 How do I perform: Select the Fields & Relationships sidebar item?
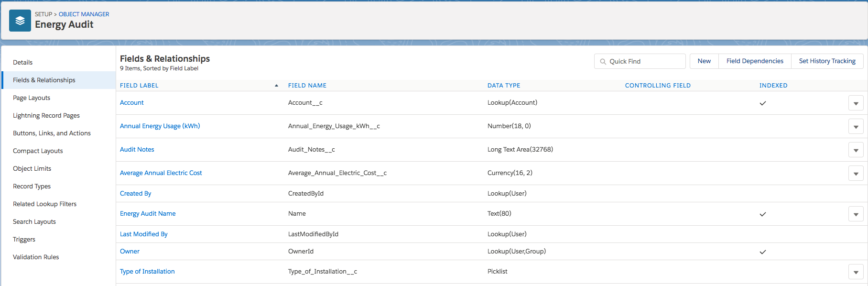point(58,80)
